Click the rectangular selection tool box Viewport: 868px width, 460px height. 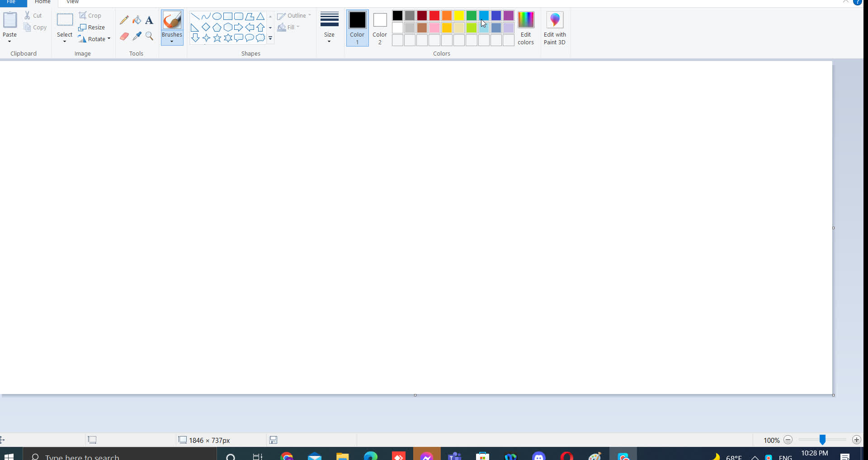point(65,20)
